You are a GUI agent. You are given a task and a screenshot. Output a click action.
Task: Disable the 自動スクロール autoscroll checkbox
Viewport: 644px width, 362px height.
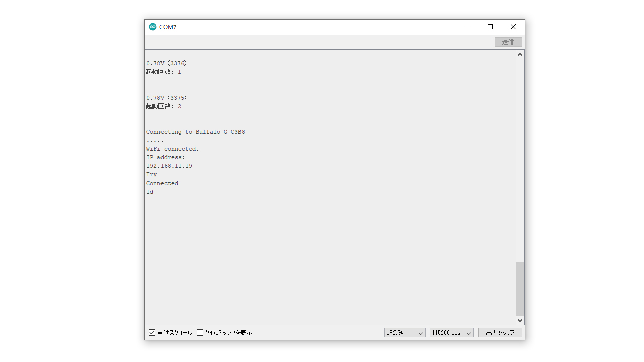point(152,333)
